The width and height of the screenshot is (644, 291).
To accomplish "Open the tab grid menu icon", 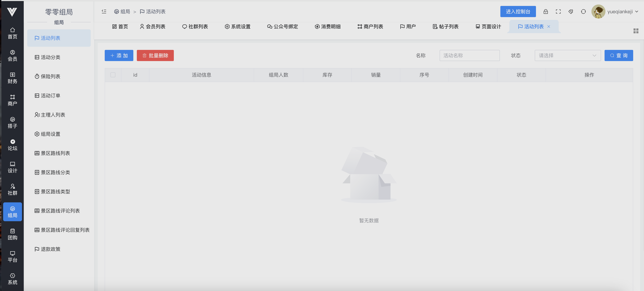I will point(636,31).
